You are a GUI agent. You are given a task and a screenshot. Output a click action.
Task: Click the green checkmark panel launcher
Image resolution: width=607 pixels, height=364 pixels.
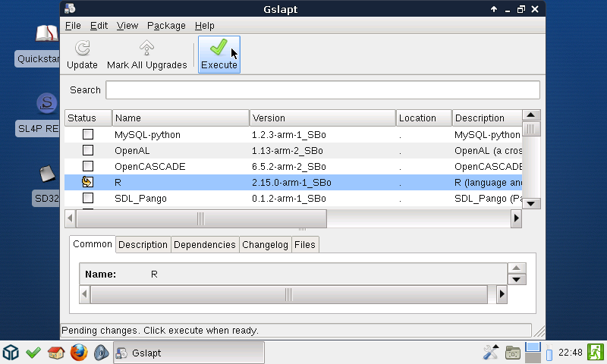(x=33, y=353)
